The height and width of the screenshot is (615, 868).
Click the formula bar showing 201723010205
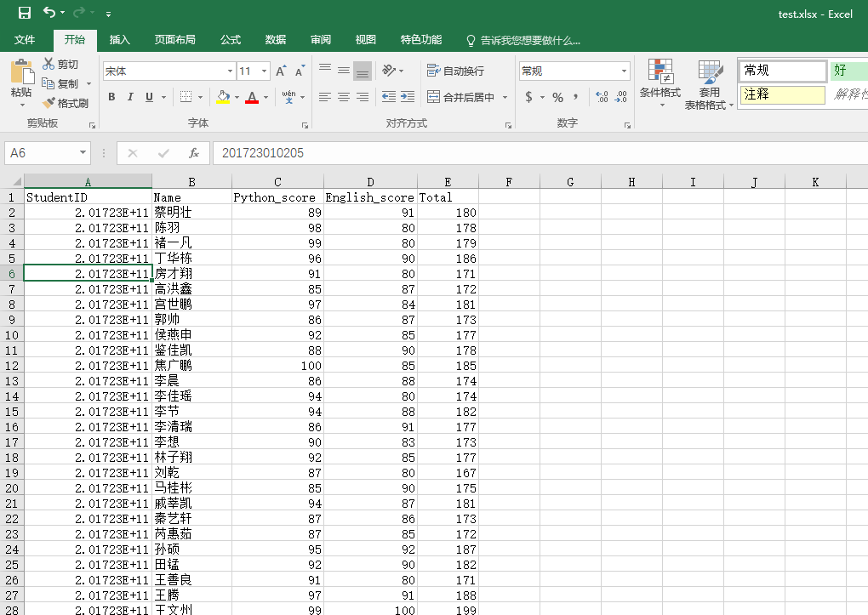point(540,153)
